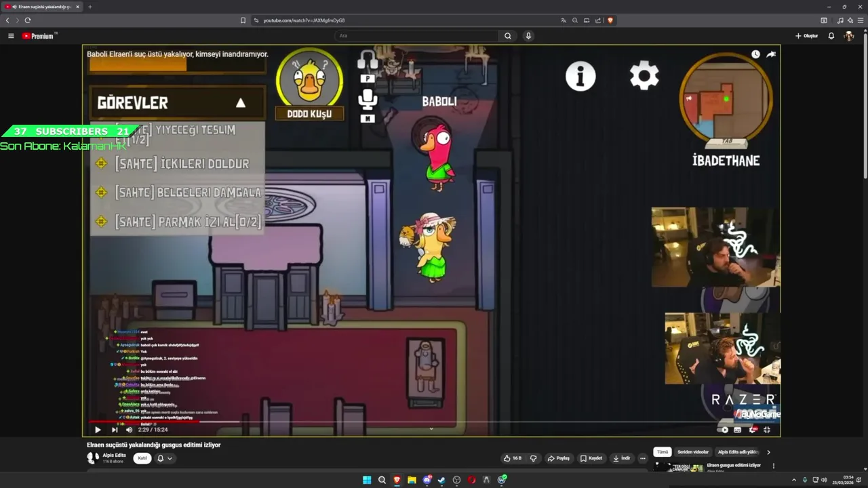The height and width of the screenshot is (488, 868).
Task: Save video with Kaydet button
Action: click(591, 458)
